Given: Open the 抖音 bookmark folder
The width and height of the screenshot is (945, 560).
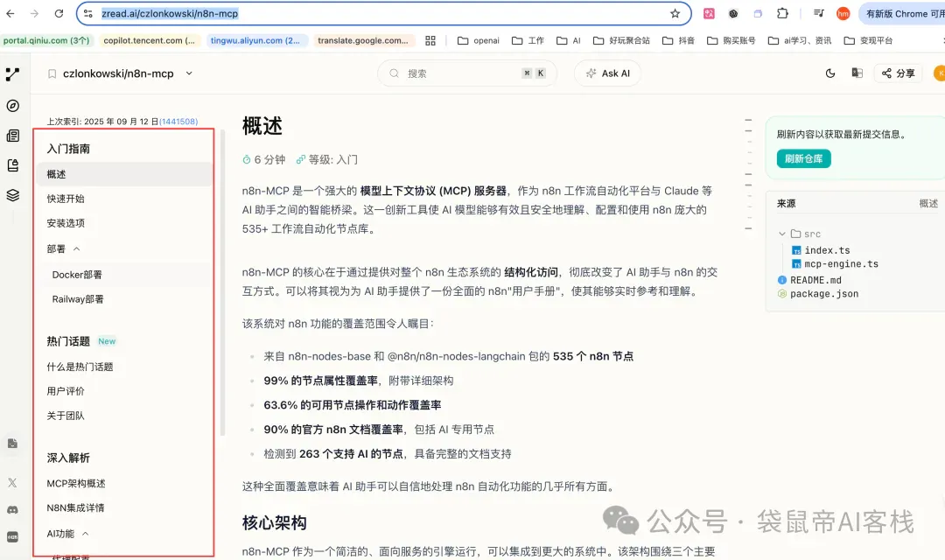Looking at the screenshot, I should point(678,40).
